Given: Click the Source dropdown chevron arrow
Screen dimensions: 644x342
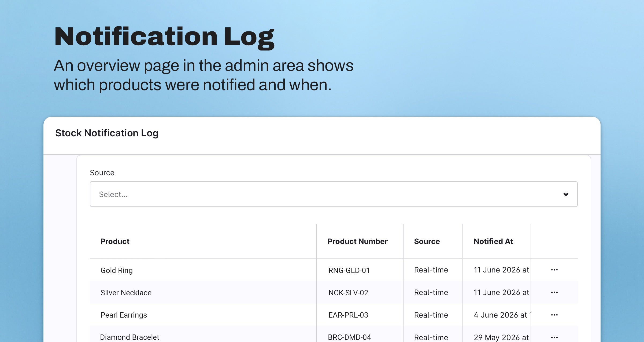Looking at the screenshot, I should 566,194.
